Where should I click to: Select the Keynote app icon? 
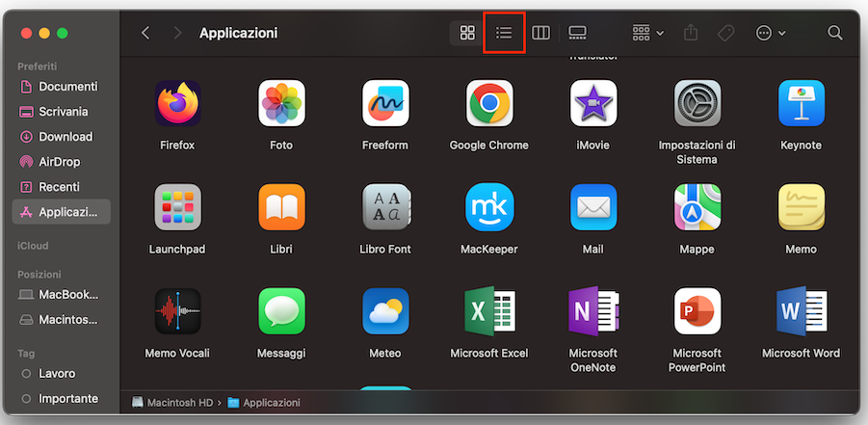coord(801,103)
